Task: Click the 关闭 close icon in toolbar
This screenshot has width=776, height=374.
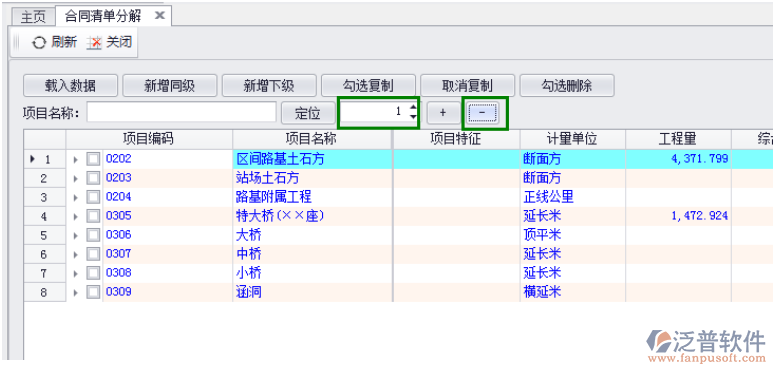Action: (94, 43)
